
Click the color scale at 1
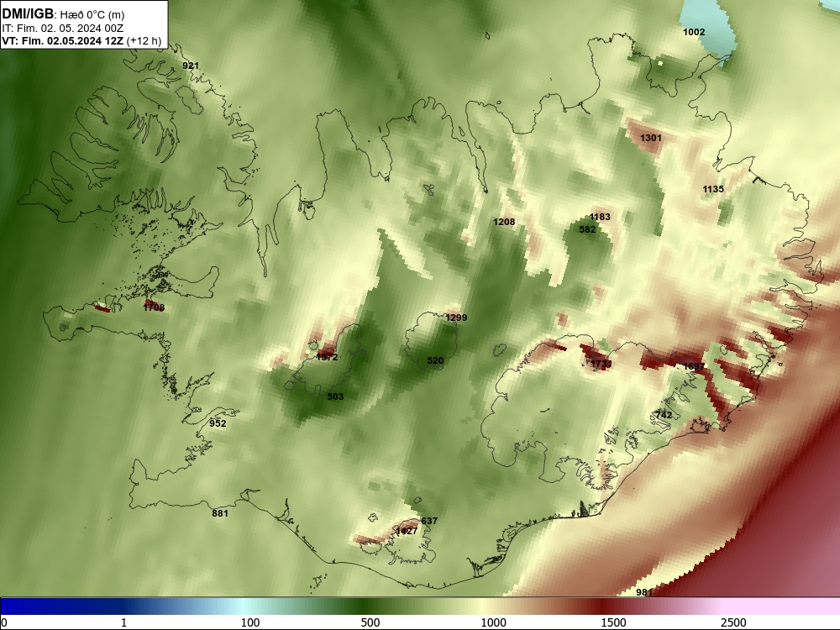[123, 622]
